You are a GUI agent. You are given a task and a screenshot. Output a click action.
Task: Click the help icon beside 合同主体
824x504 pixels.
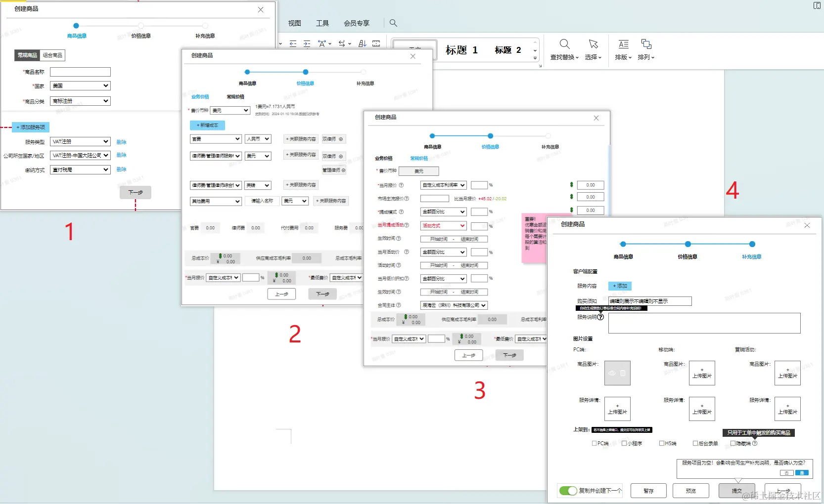[399, 305]
